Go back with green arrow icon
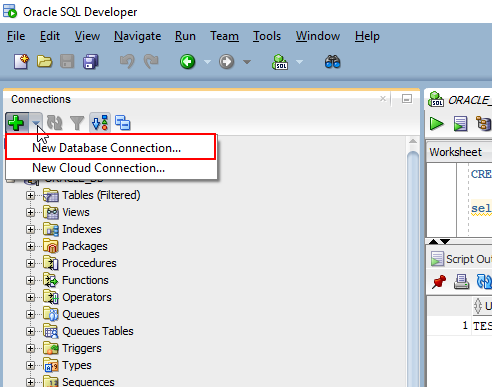The width and height of the screenshot is (492, 387). tap(188, 62)
